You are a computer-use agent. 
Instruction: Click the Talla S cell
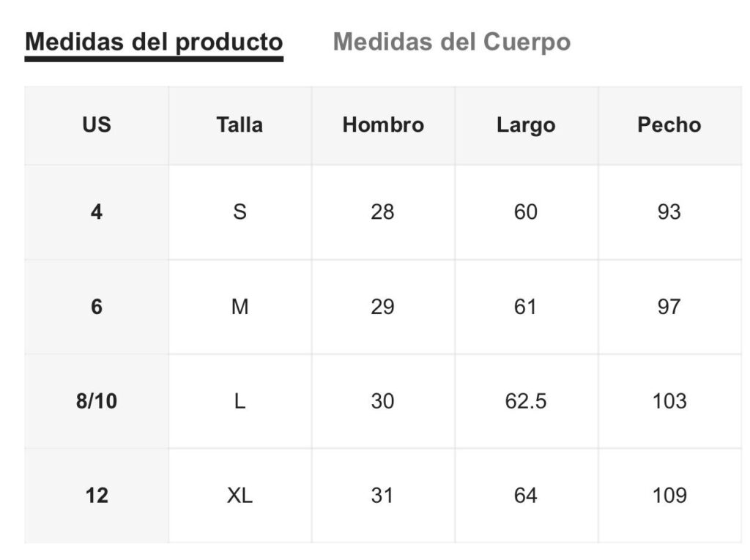click(240, 212)
